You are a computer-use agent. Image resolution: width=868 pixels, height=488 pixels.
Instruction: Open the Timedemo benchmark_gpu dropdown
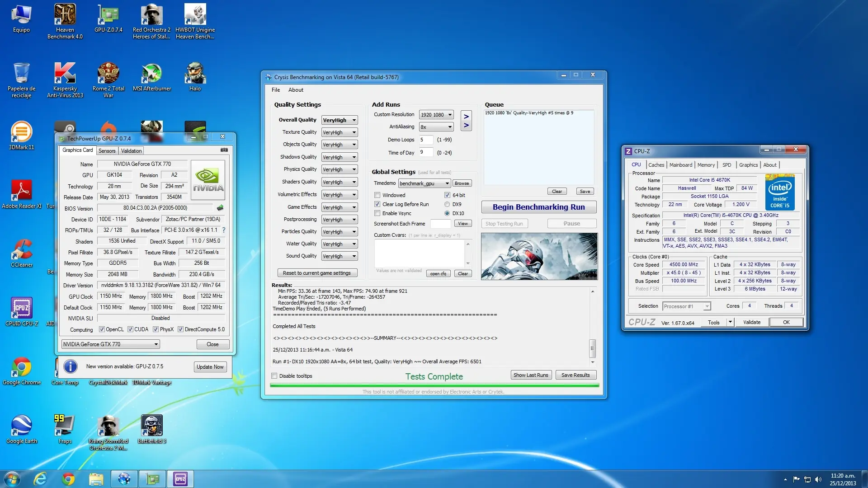coord(425,183)
